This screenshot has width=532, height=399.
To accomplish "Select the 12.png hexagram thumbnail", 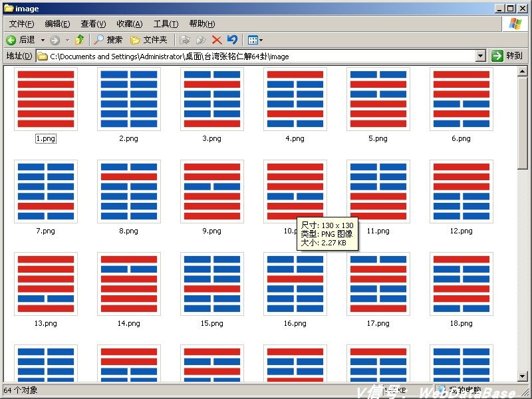I will (462, 192).
